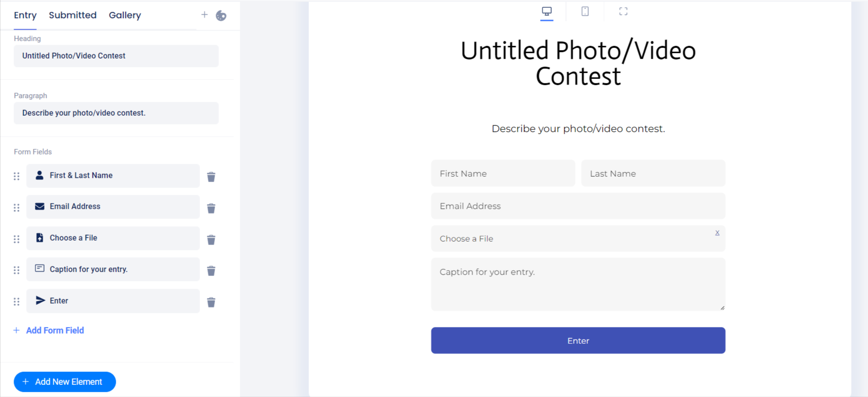Open the theme palette icon
The height and width of the screenshot is (397, 868).
coord(221,15)
